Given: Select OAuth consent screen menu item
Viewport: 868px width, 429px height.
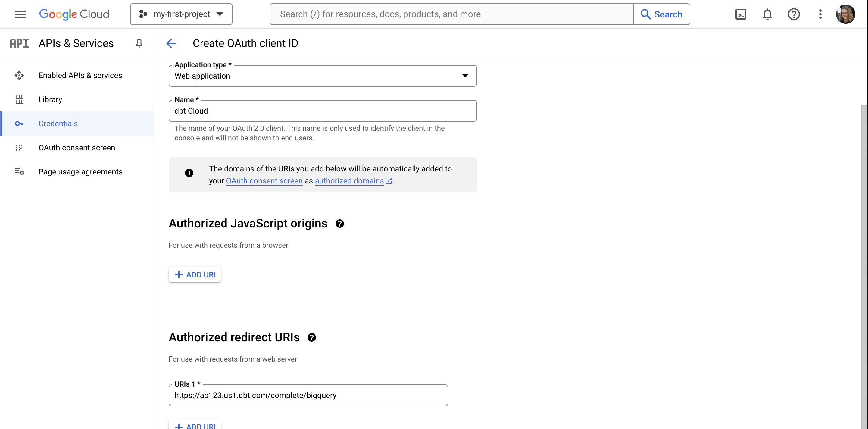Looking at the screenshot, I should click(76, 147).
